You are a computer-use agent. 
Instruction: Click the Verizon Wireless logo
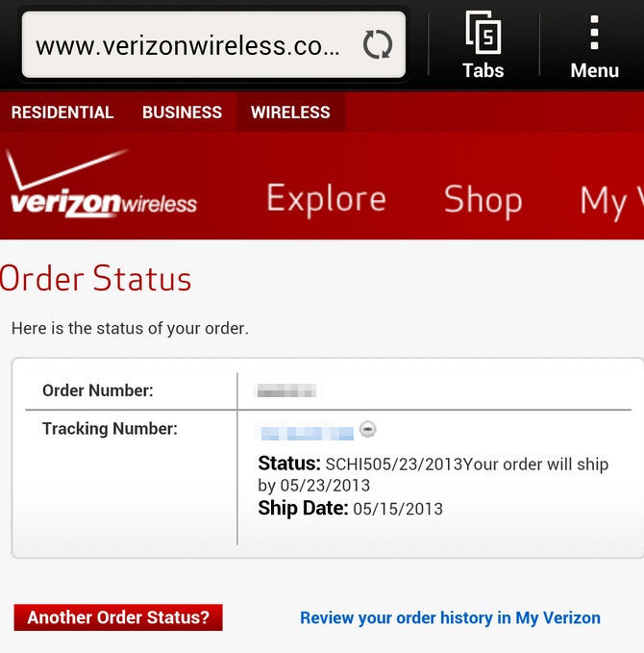[103, 184]
